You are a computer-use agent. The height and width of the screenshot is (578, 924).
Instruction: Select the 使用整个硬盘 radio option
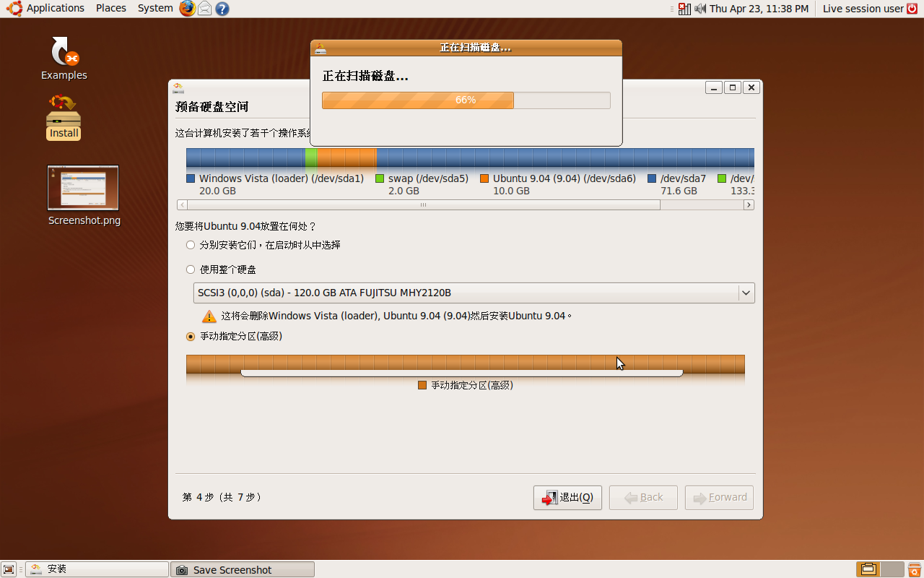[x=191, y=269]
